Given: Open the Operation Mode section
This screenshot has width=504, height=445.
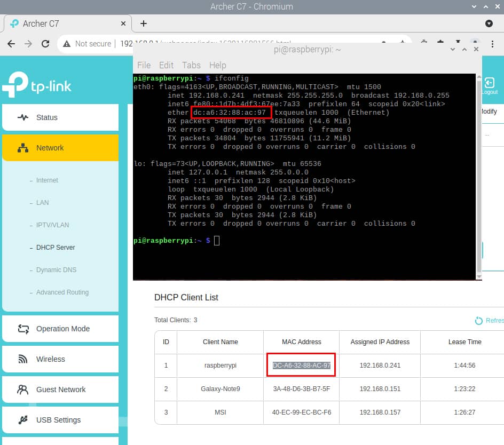Looking at the screenshot, I should point(60,329).
